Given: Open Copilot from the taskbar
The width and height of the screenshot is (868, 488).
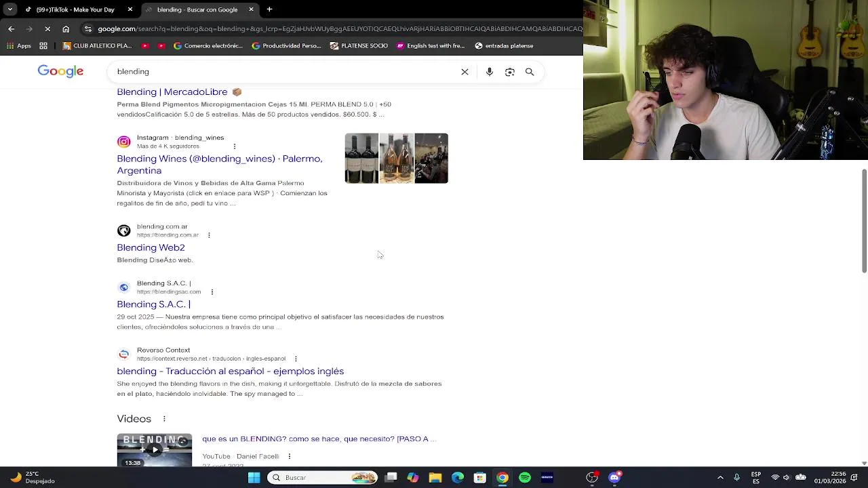Looking at the screenshot, I should point(413,477).
